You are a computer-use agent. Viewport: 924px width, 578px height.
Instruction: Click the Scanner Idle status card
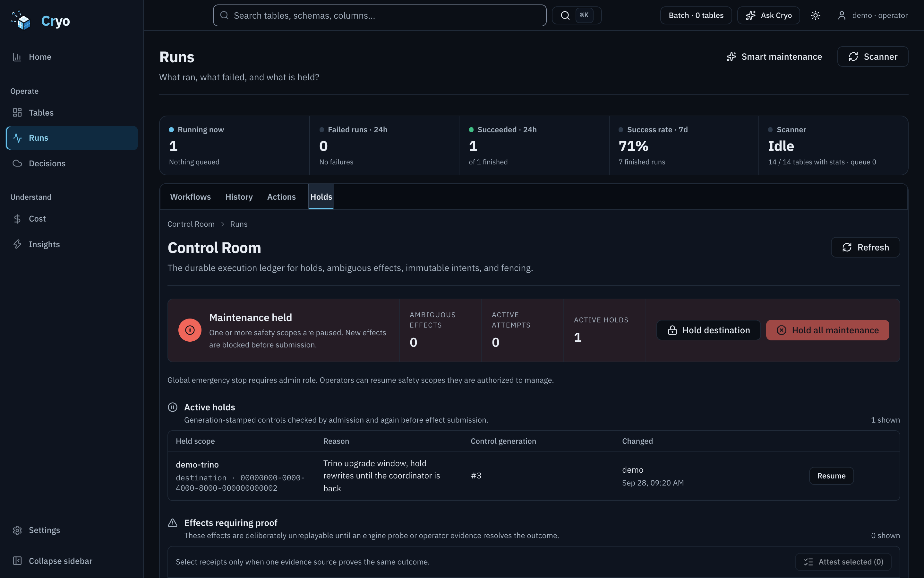(x=833, y=146)
